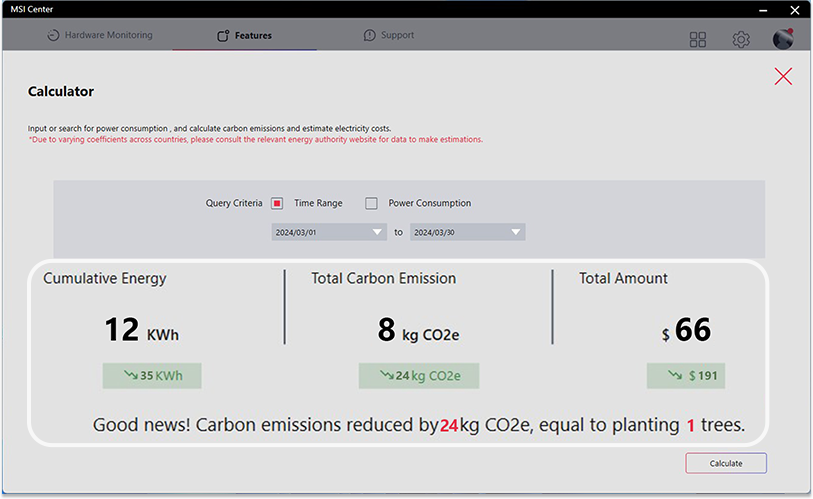Expand the 2024/03/01 start date dropdown

[x=377, y=232]
